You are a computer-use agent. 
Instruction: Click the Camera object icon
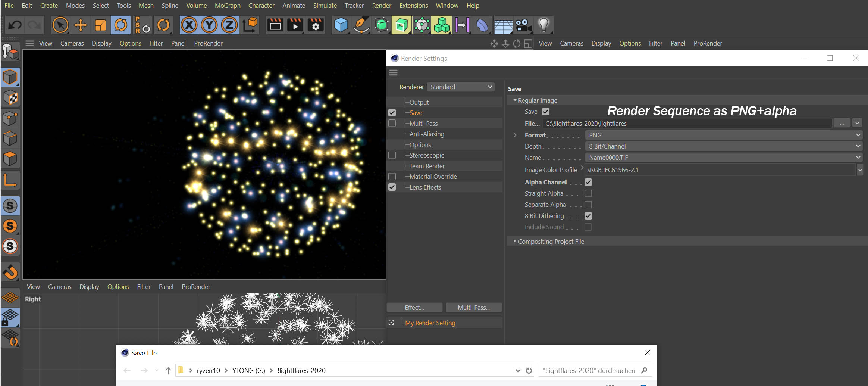pyautogui.click(x=523, y=25)
